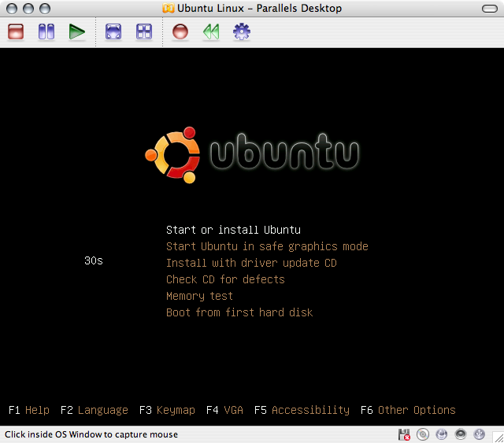
Task: Select Boot from first hard disk
Action: pyautogui.click(x=239, y=312)
